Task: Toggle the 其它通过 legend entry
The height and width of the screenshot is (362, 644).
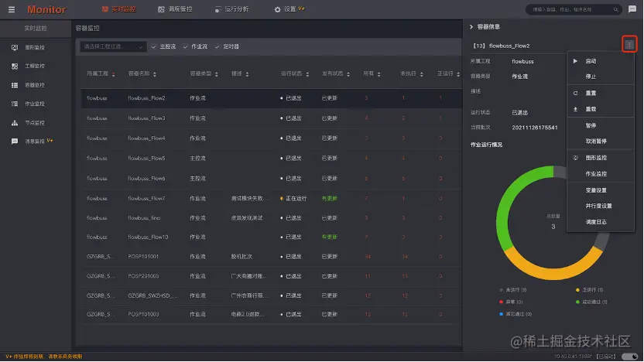Action: (515, 314)
